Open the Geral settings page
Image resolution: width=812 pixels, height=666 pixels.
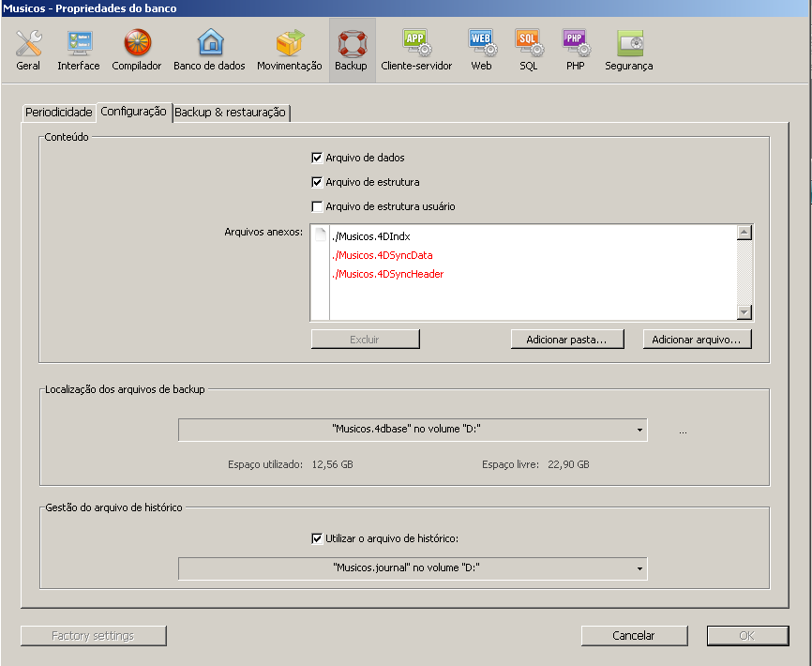[x=28, y=51]
